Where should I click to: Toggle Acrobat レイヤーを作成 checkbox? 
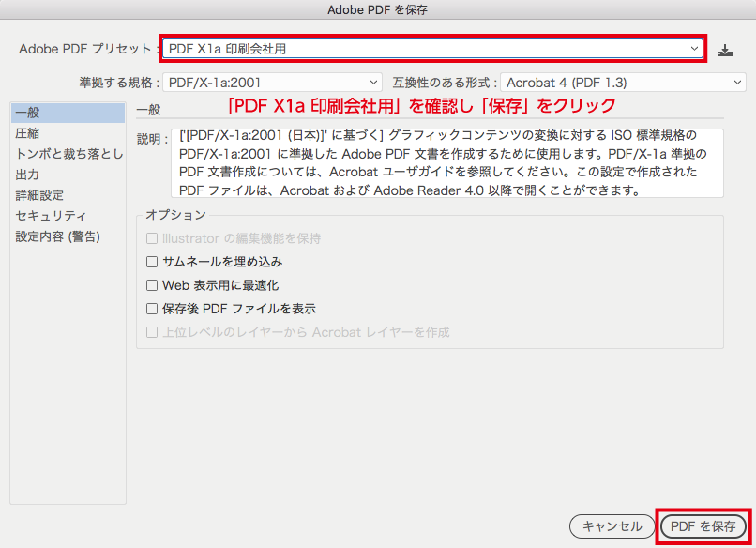[152, 332]
